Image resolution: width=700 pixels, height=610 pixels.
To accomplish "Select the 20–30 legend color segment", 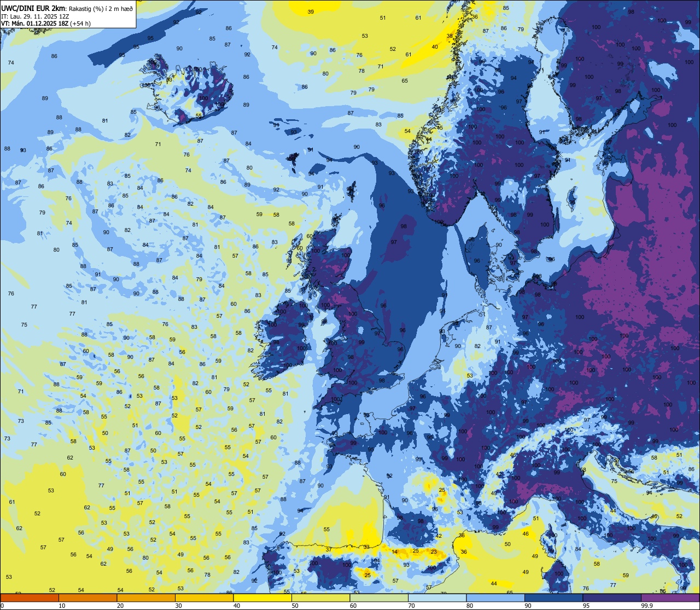I will click(x=146, y=597).
